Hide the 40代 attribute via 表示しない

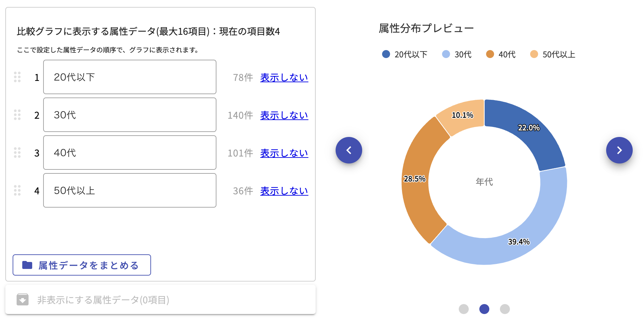click(x=284, y=153)
